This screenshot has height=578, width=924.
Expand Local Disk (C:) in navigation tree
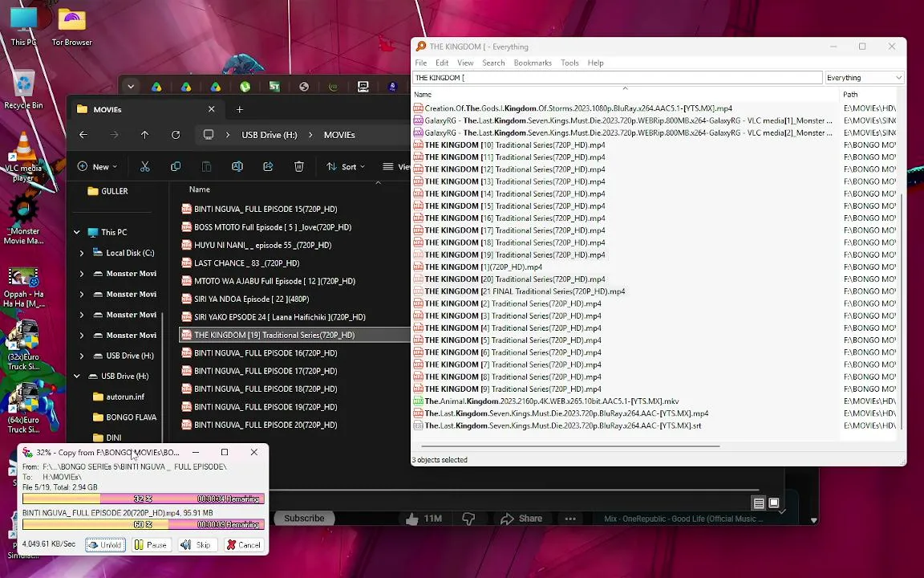coord(81,253)
